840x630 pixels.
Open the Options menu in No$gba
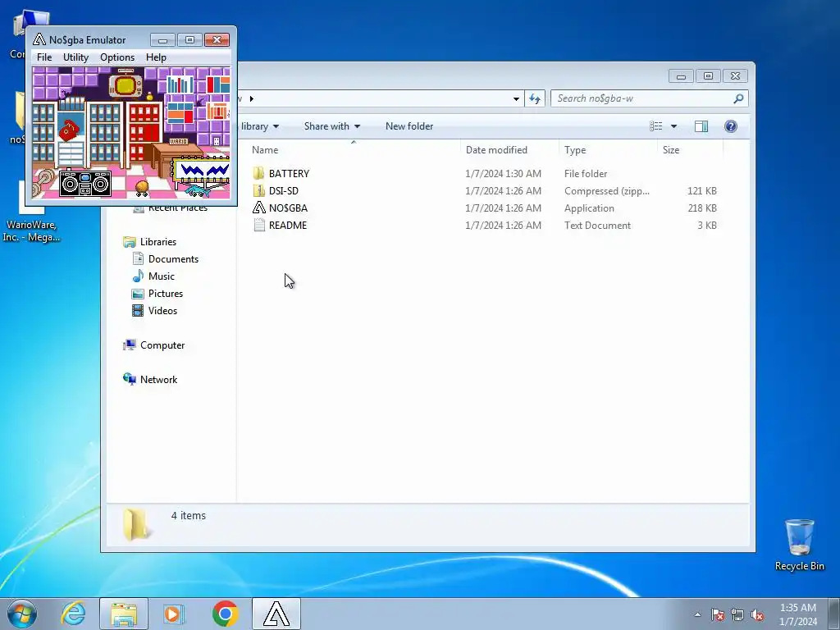(x=117, y=57)
